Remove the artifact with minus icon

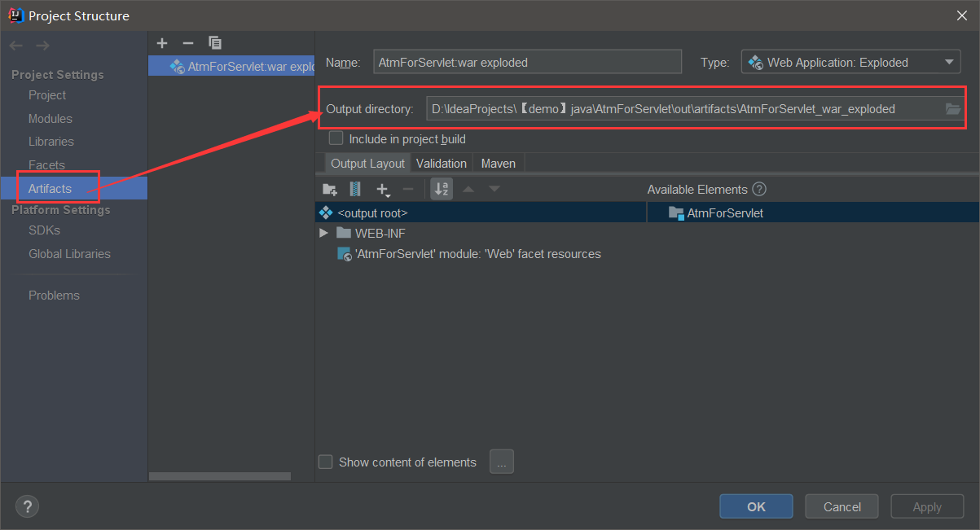(188, 42)
